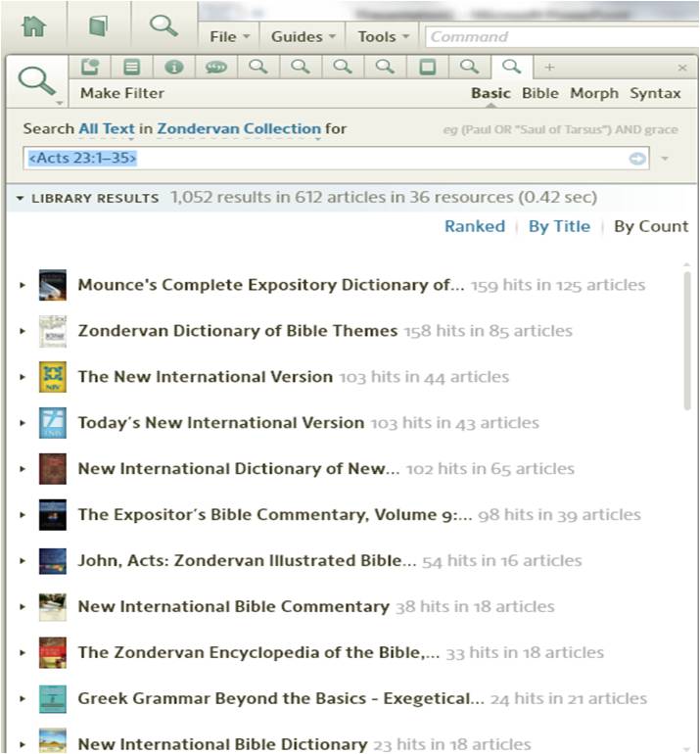
Task: Open the large Search panel menu icon
Action: (x=38, y=82)
